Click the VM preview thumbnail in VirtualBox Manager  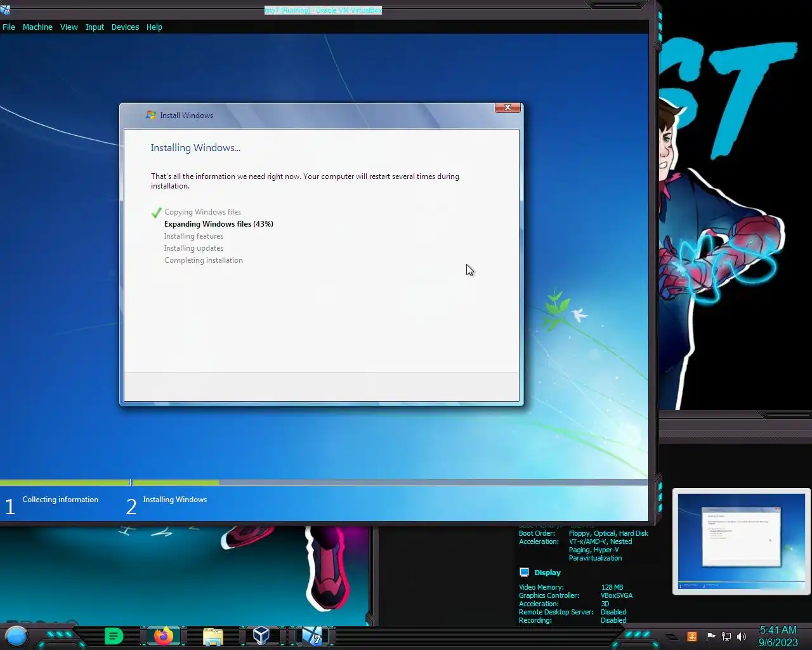point(742,541)
